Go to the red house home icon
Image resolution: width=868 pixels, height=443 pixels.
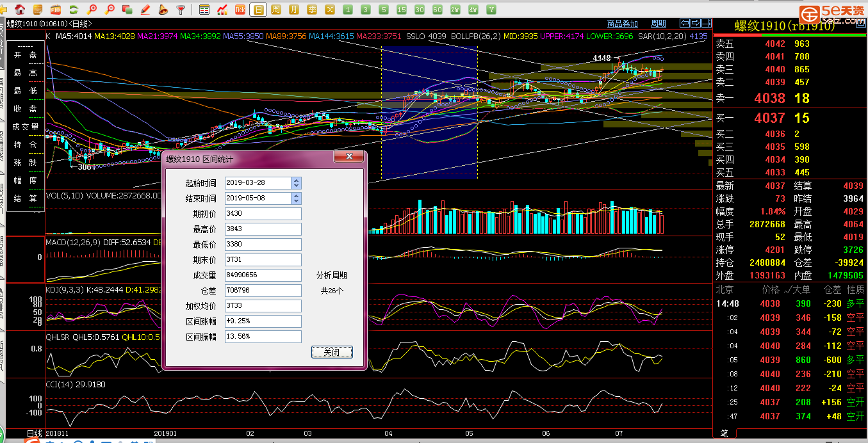coord(20,10)
